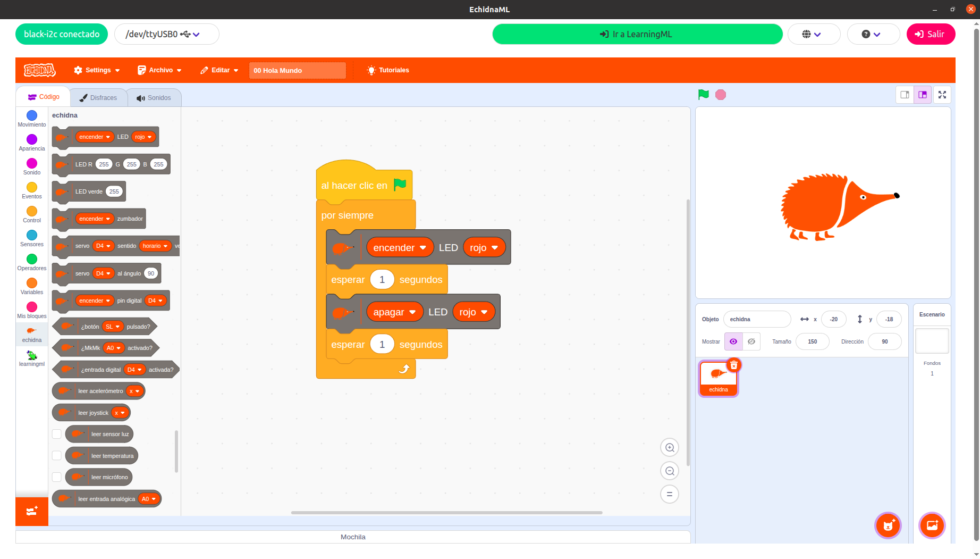Switch to the Disfraces tab

(98, 97)
